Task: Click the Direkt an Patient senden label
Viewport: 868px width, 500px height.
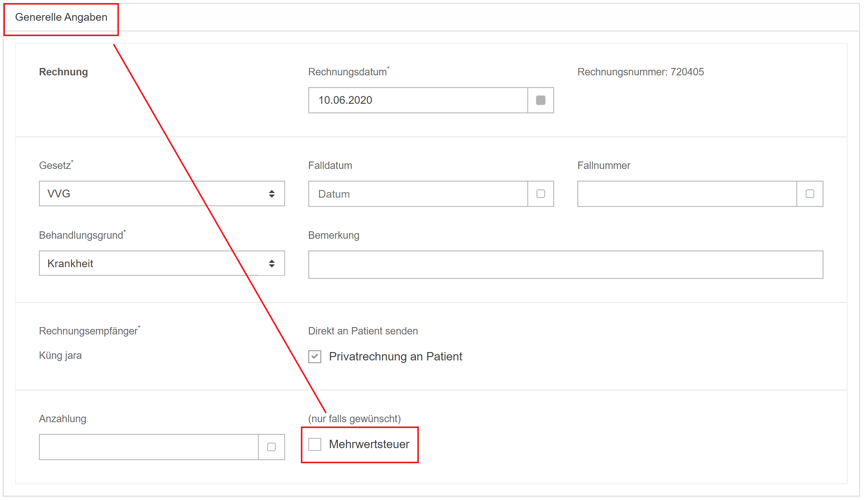Action: coord(363,331)
